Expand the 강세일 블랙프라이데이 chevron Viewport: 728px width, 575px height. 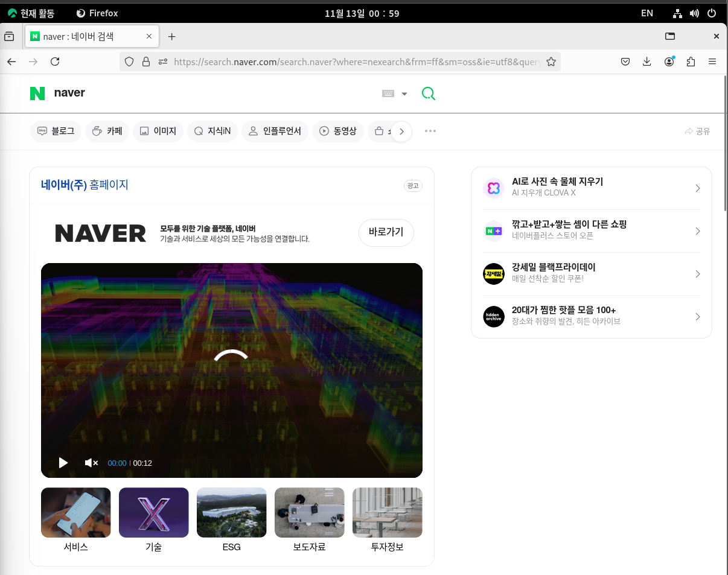point(698,274)
